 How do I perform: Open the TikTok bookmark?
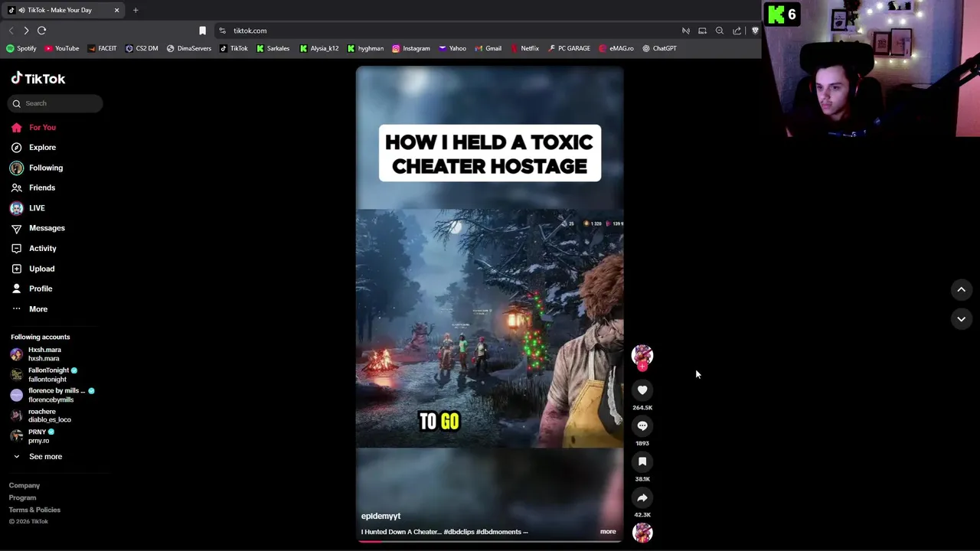point(234,48)
